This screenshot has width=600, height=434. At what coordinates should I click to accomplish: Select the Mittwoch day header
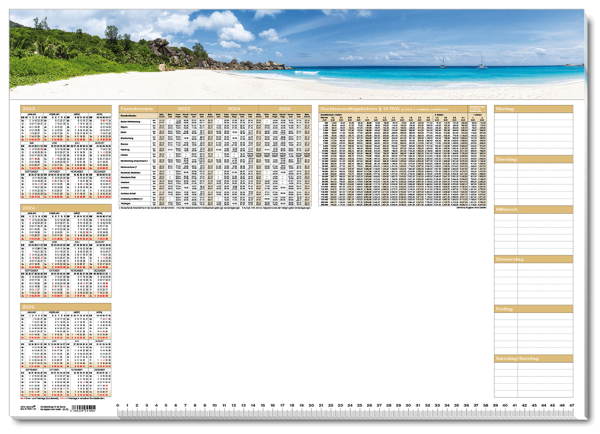point(533,209)
